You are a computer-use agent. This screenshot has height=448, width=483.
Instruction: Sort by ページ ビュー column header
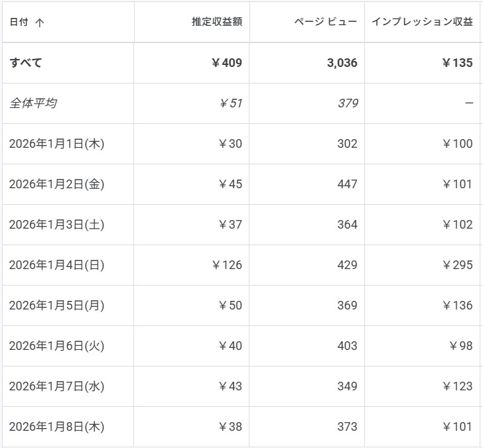click(325, 21)
